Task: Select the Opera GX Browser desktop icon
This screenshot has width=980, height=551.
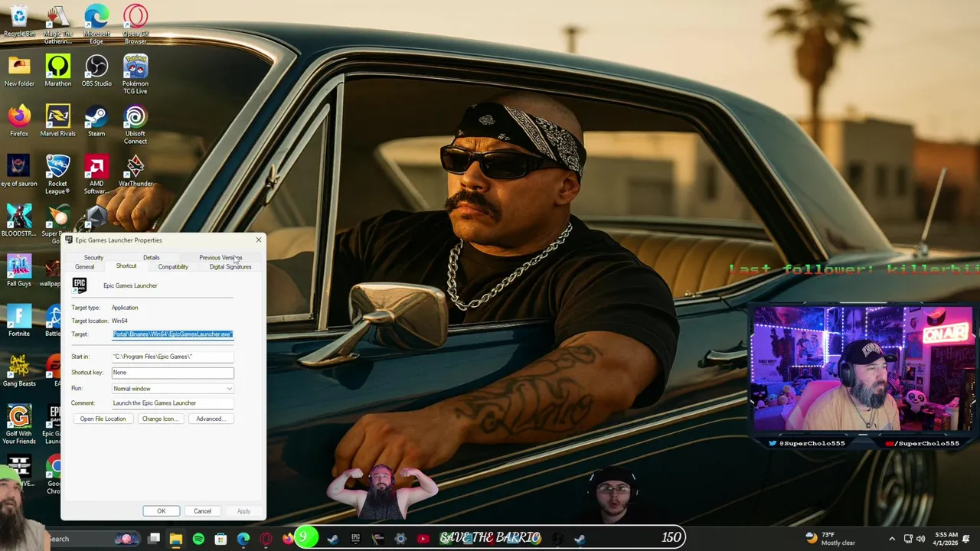Action: (136, 24)
